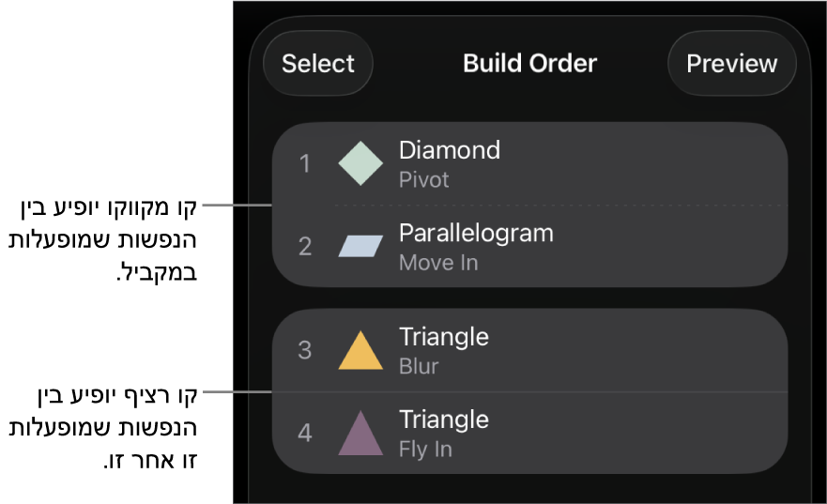The height and width of the screenshot is (504, 827).
Task: Click build order number 3
Action: pos(304,351)
